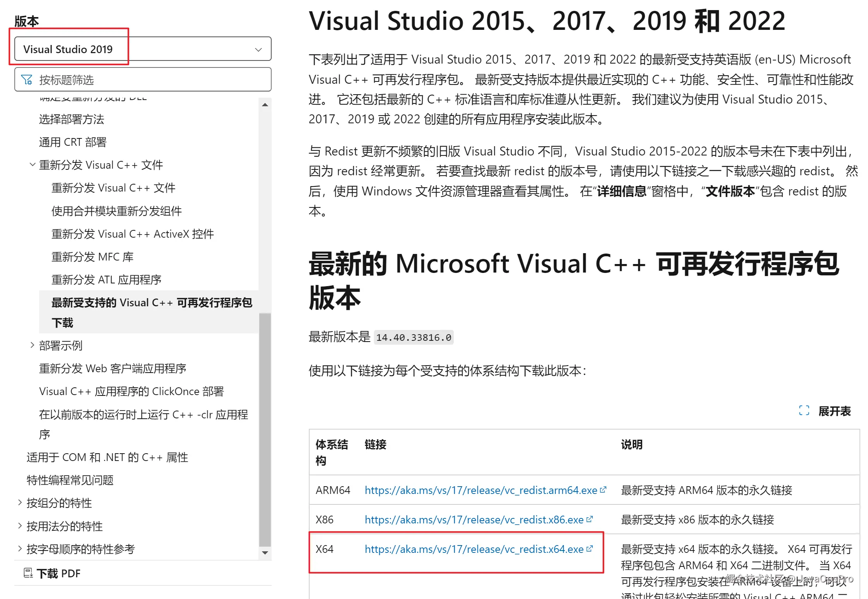Click the sidebar scroll up arrow
This screenshot has width=868, height=599.
pos(265,105)
